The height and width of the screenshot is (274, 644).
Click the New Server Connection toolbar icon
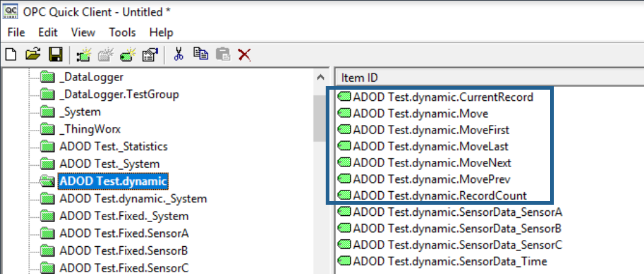(x=84, y=54)
